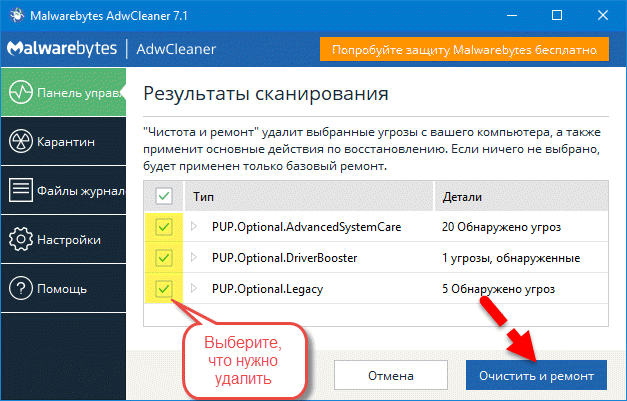Click the '20 Обнаружено угроз' cell
Image resolution: width=627 pixels, height=401 pixels.
pos(501,227)
